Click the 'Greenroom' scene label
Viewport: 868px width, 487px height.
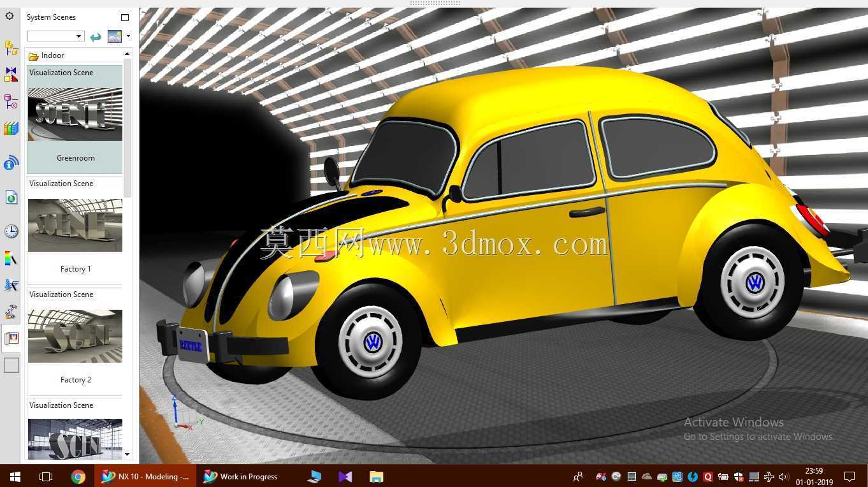(76, 158)
